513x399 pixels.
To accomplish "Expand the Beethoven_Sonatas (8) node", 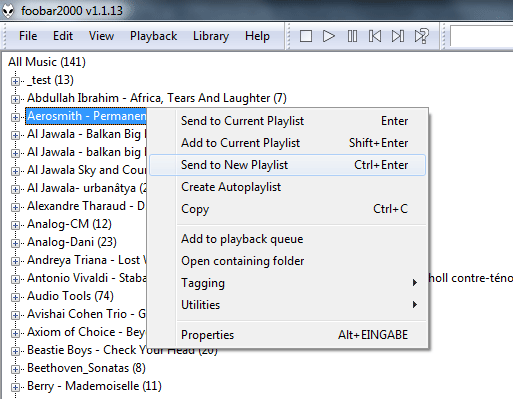I will point(15,369).
